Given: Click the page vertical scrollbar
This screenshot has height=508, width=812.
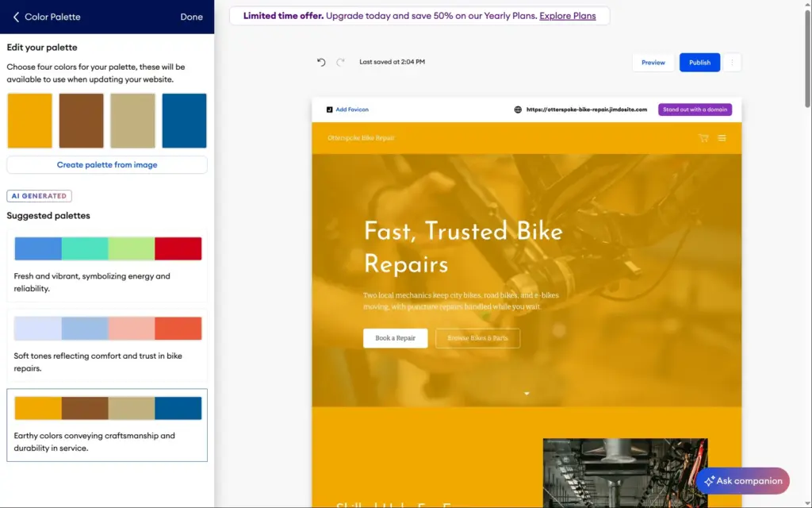Looking at the screenshot, I should point(807,57).
